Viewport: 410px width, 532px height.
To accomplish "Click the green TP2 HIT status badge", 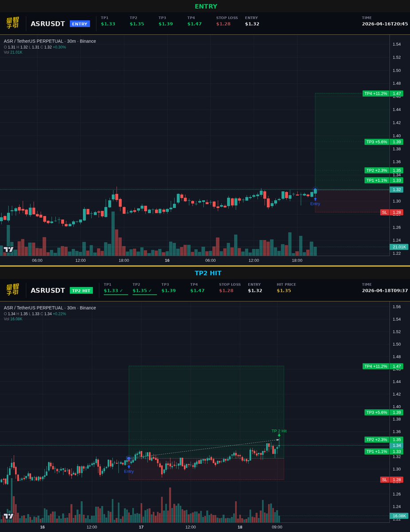I will coord(81,291).
